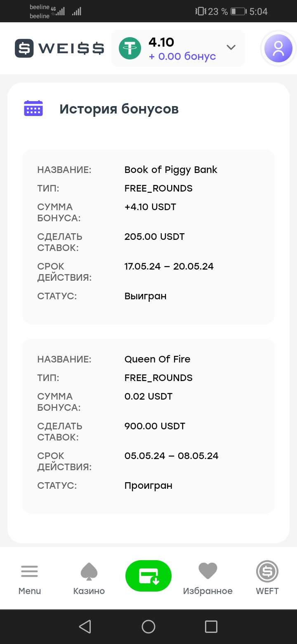Tap the purple calendar icon
Screen dimensions: 297x644
coord(33,109)
